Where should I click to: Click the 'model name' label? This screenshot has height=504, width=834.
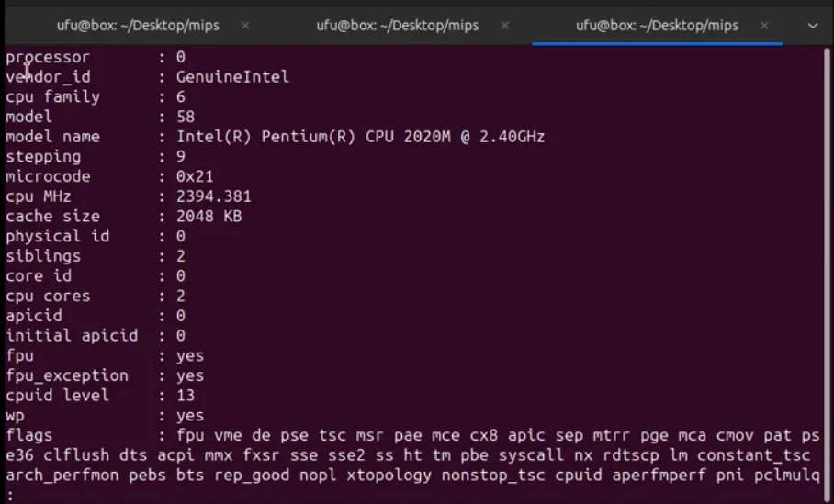[52, 137]
